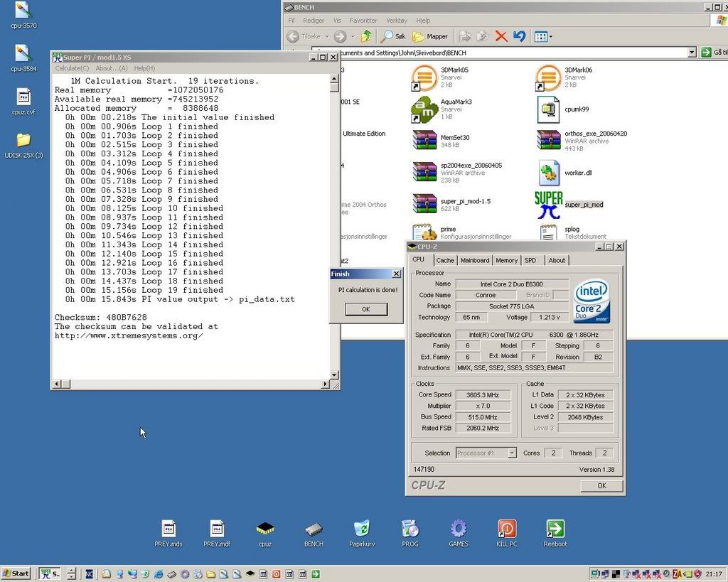The height and width of the screenshot is (582, 728).
Task: Open the forward button history dropdown arrow
Action: [353, 36]
